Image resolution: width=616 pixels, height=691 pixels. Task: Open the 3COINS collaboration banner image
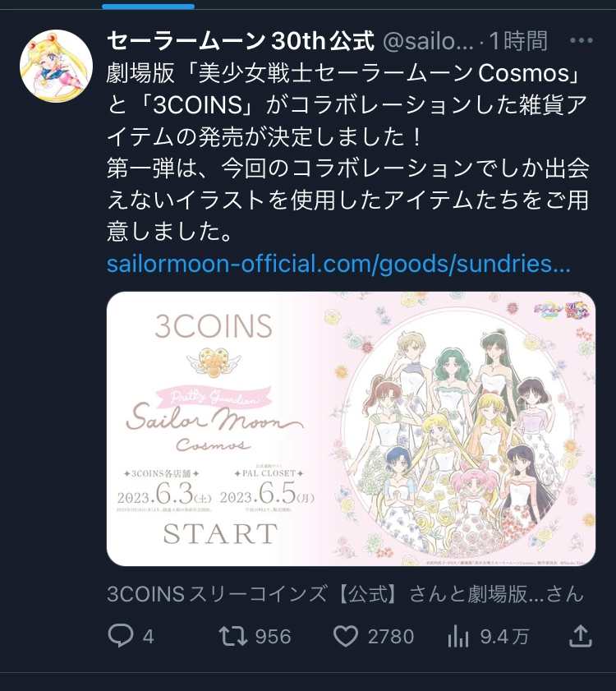coord(351,429)
